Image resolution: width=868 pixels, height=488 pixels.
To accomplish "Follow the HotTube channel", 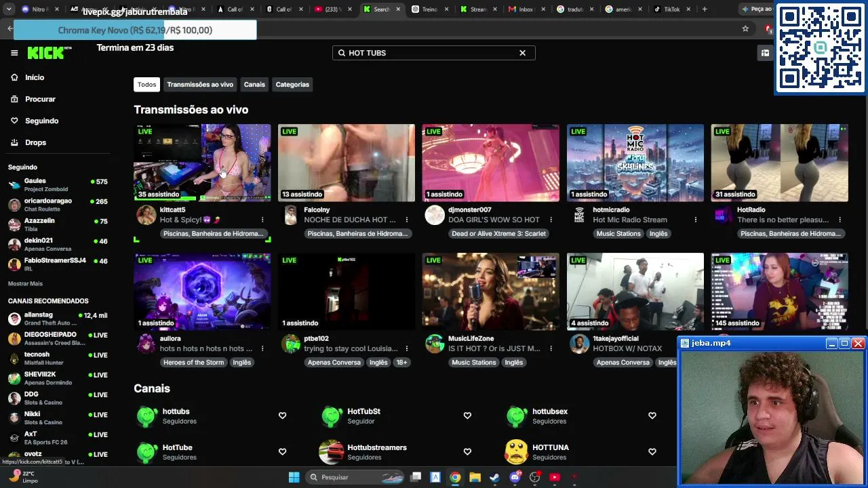I will tap(282, 451).
